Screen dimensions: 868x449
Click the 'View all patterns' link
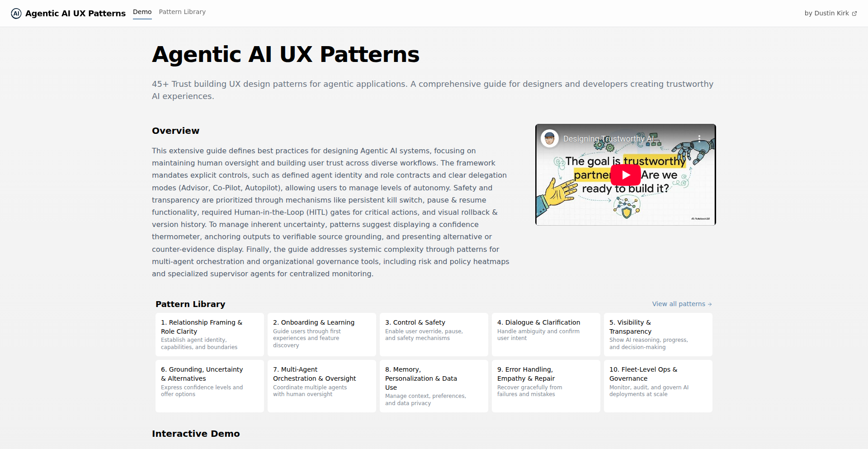pos(678,304)
